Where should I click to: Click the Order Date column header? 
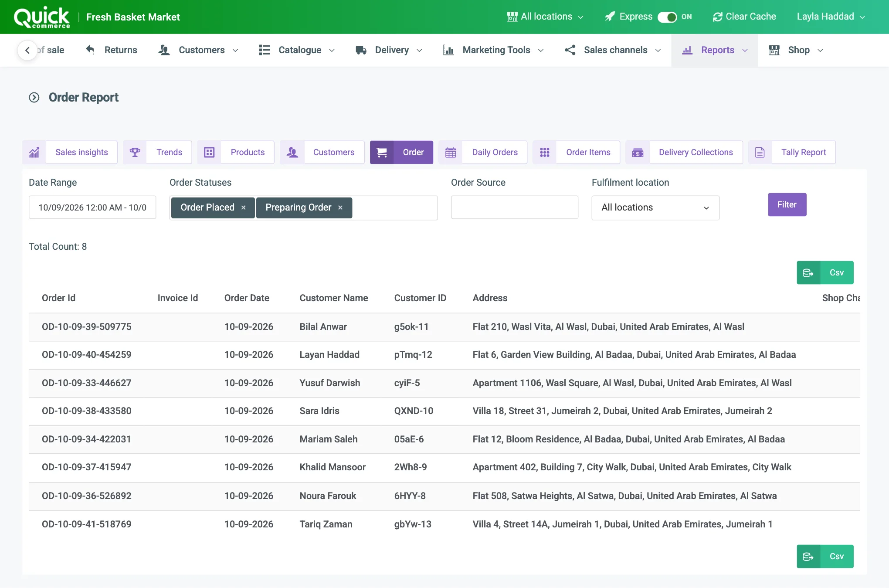[247, 298]
